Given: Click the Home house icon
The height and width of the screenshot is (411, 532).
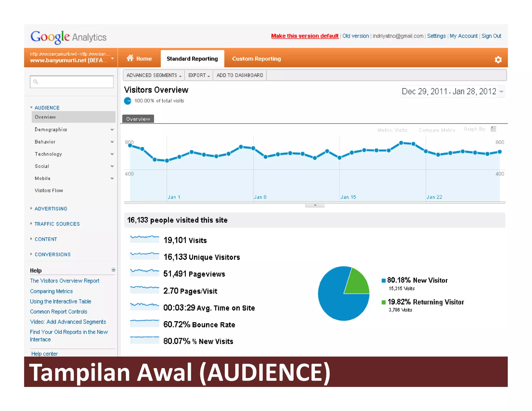Looking at the screenshot, I should click(130, 58).
